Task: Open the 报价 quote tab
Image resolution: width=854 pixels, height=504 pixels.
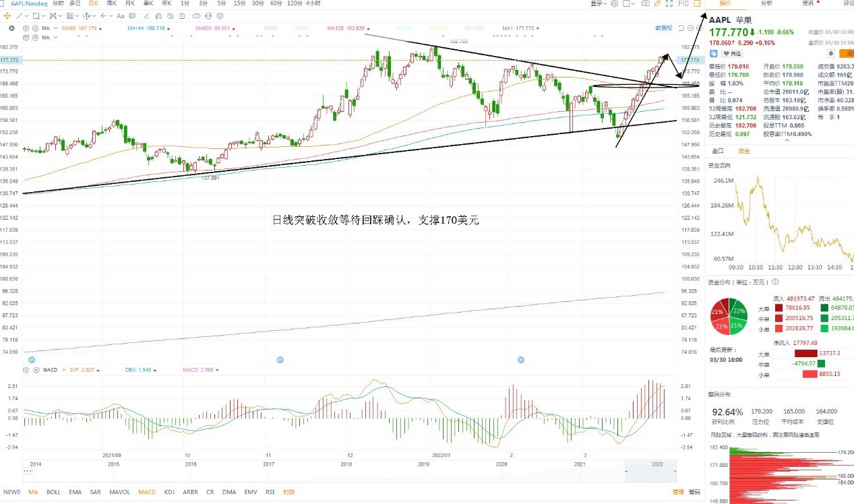Action: pos(725,3)
